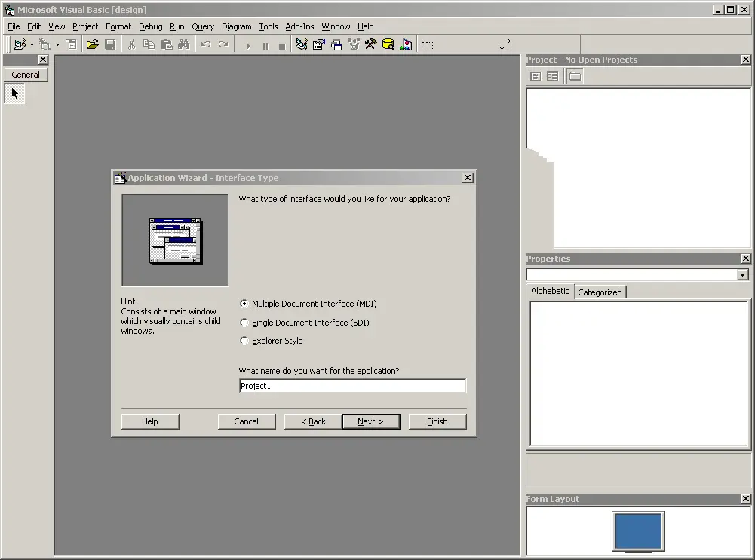
Task: Open the Add Form dropdown arrow
Action: pyautogui.click(x=57, y=45)
